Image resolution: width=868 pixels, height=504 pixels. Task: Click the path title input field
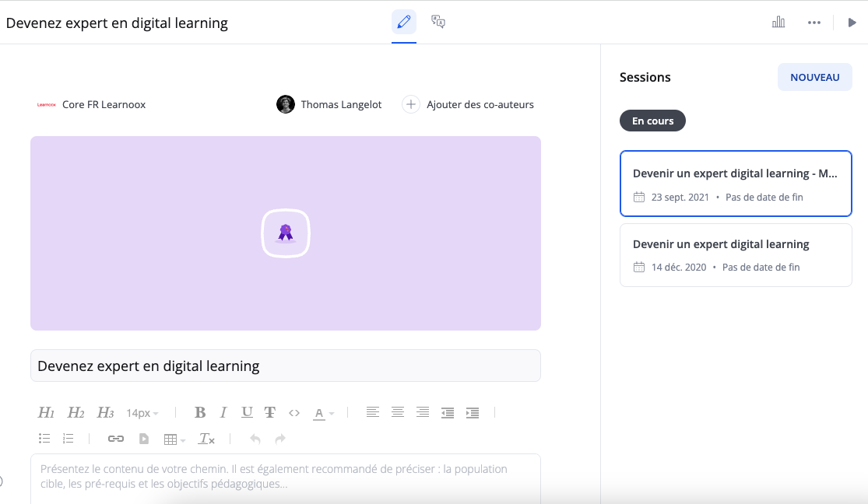point(286,366)
